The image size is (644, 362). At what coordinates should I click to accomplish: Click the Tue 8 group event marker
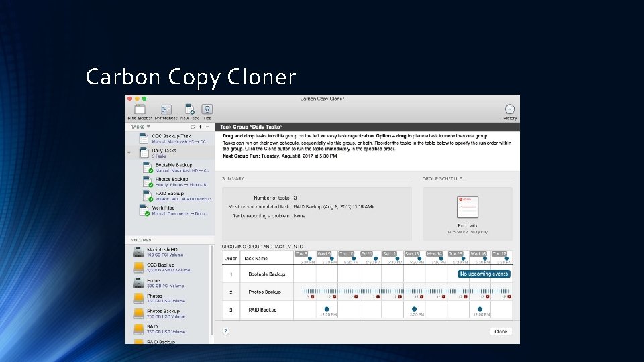310,259
